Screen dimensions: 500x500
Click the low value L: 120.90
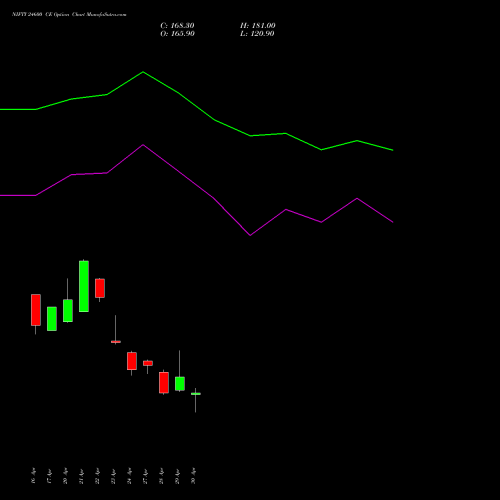coord(257,34)
